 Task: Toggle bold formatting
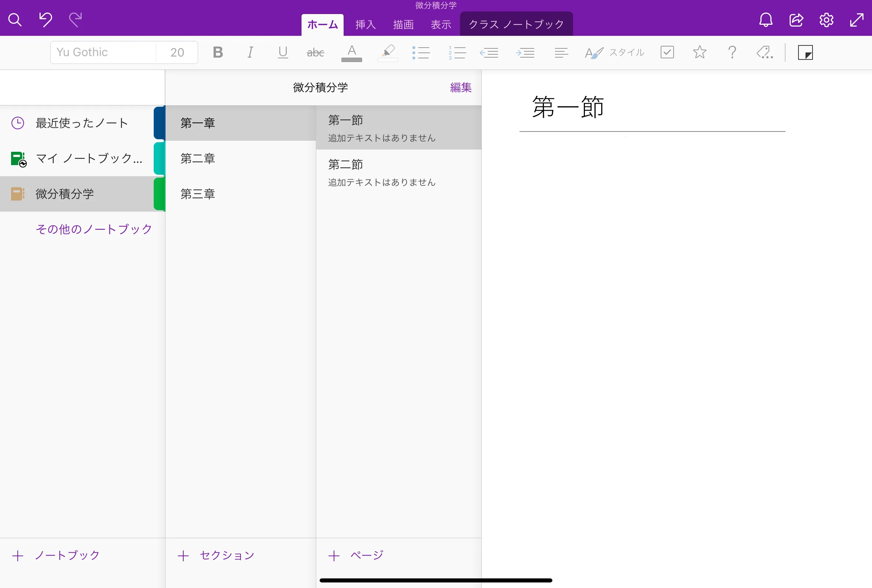pyautogui.click(x=218, y=52)
